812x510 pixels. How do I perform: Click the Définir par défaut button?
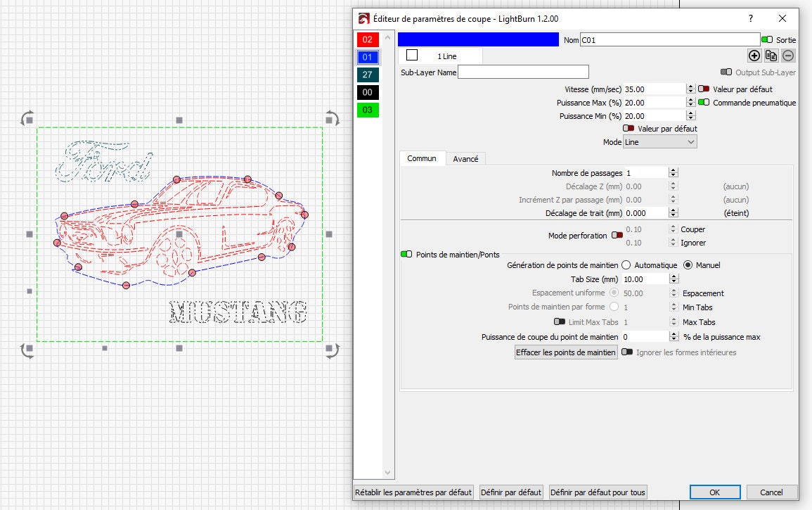point(511,492)
